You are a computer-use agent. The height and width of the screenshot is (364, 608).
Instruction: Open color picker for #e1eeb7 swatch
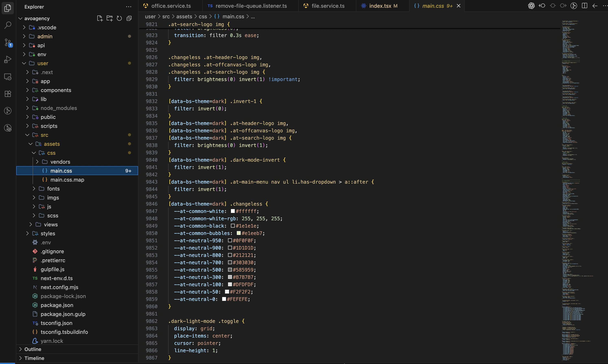click(x=239, y=233)
